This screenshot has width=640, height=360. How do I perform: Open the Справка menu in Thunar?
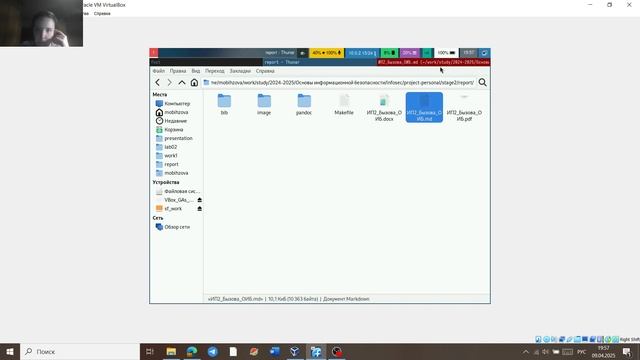pyautogui.click(x=265, y=71)
